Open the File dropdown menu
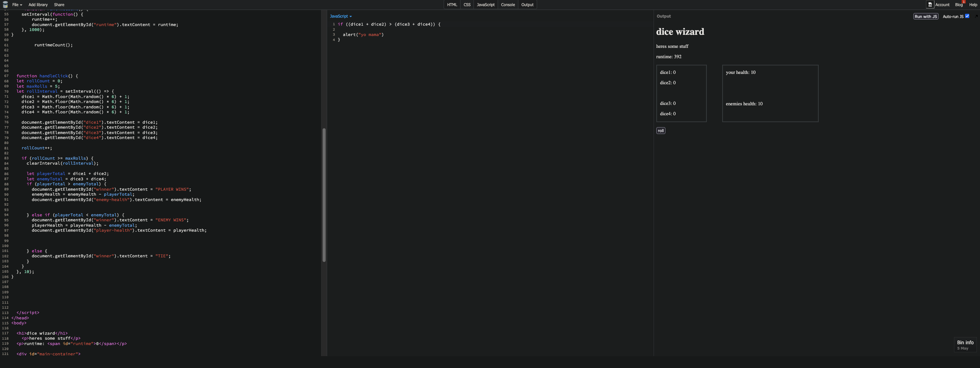Viewport: 980px width, 368px height. tap(17, 5)
